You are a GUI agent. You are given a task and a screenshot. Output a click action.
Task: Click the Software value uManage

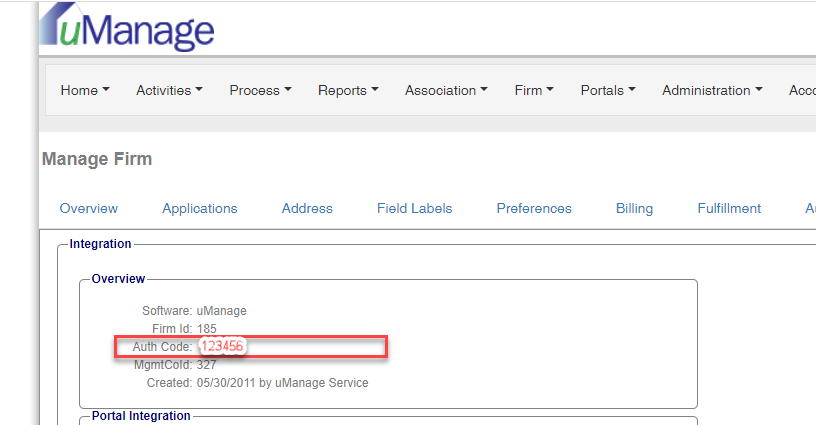tap(222, 311)
